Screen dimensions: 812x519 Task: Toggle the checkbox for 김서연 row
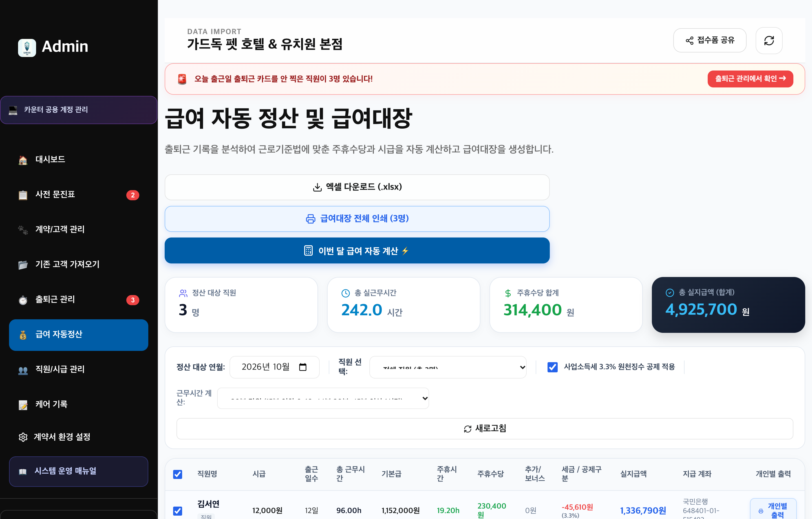tap(178, 511)
